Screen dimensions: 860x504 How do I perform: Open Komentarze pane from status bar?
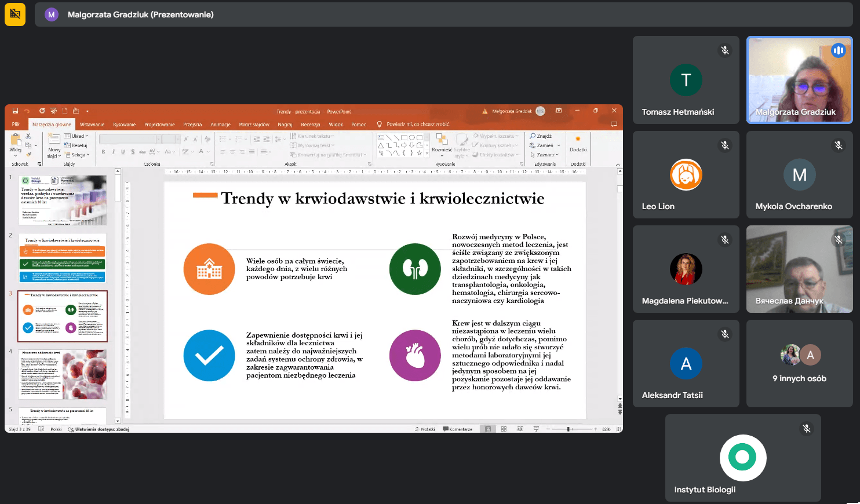(457, 429)
